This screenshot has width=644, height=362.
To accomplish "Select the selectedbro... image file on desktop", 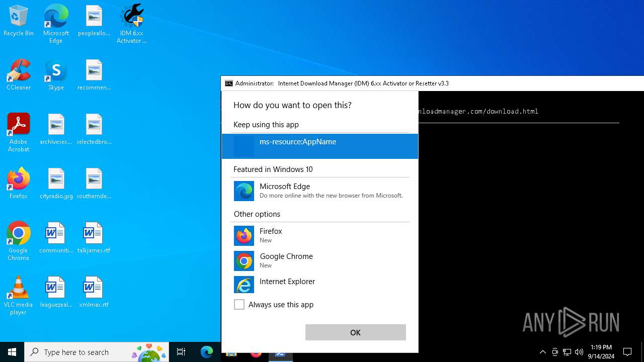I will 94,130.
